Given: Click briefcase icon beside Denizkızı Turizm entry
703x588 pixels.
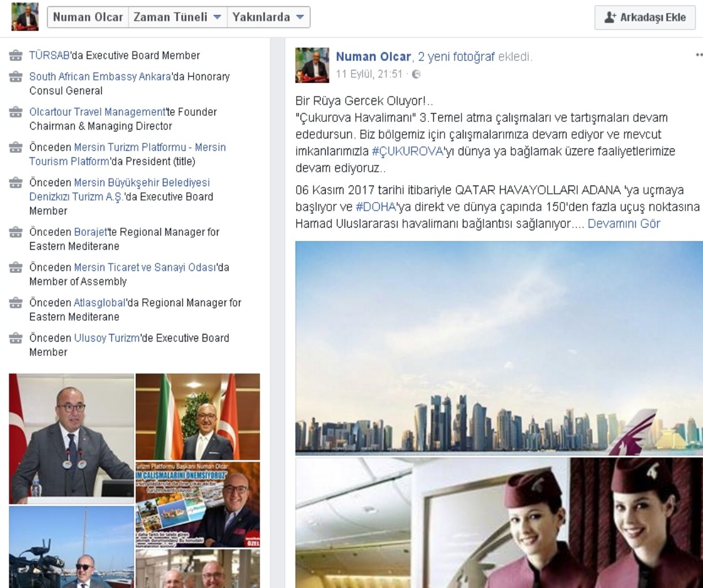Looking at the screenshot, I should pos(16,182).
